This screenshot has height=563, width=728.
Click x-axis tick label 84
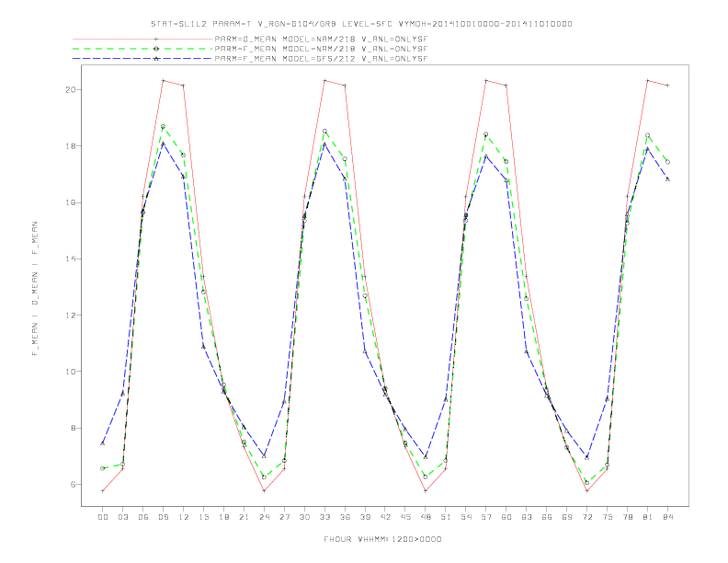pyautogui.click(x=668, y=517)
